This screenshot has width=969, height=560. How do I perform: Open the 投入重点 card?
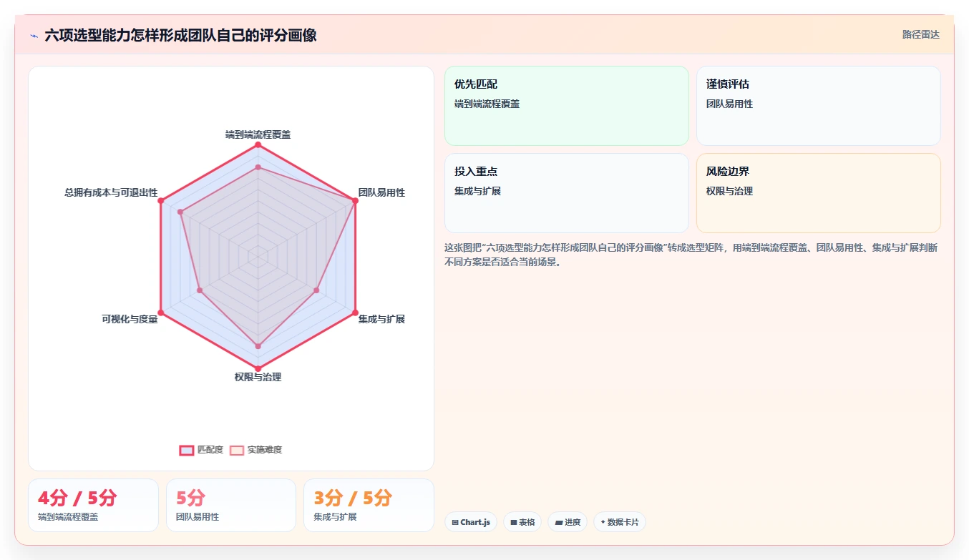click(x=567, y=193)
